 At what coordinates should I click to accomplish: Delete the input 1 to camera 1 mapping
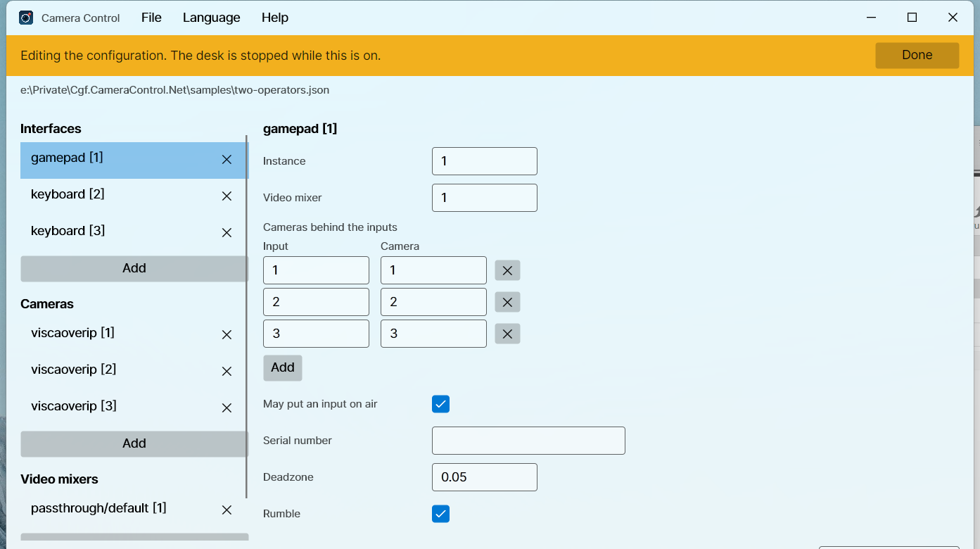(507, 271)
